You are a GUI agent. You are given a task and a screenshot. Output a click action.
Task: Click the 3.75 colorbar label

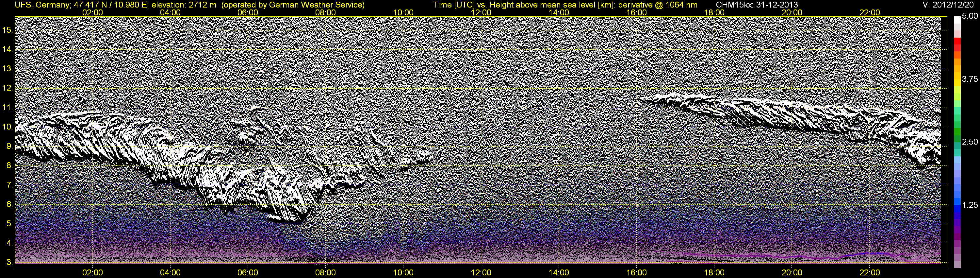(970, 79)
